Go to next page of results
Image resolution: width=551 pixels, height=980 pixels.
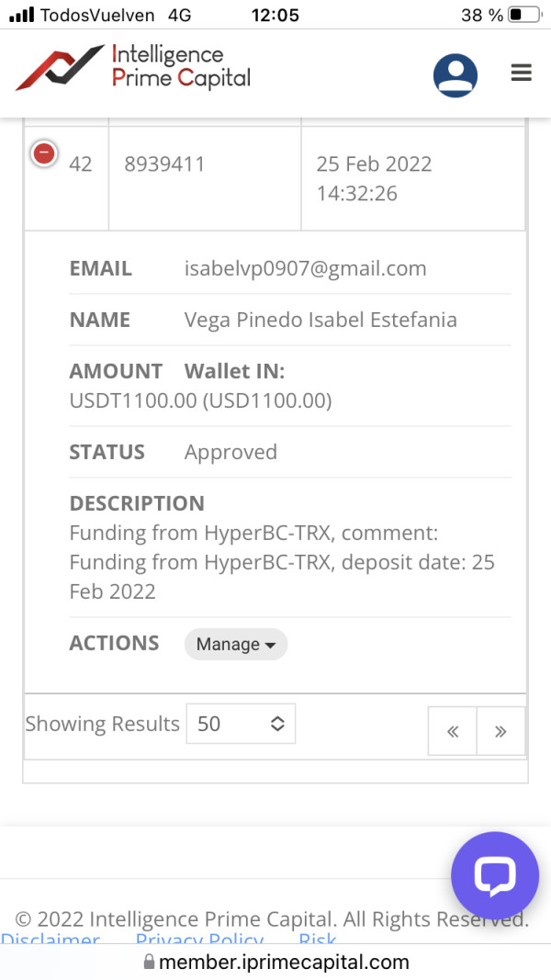(500, 731)
